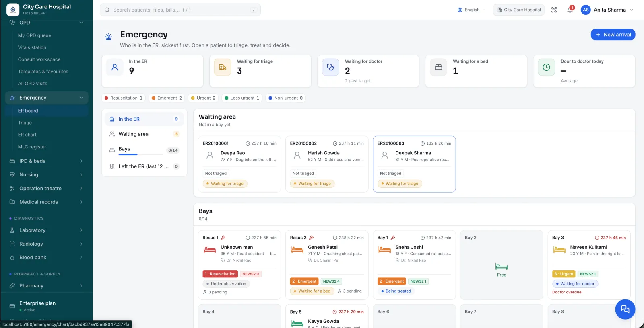The height and width of the screenshot is (328, 644).
Task: Open Anita Sharma user menu
Action: pyautogui.click(x=607, y=10)
